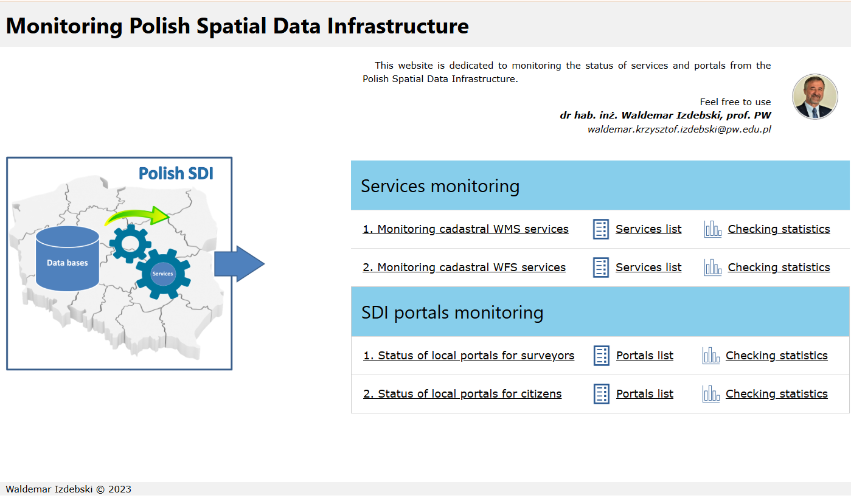
Task: Click the author's email address
Action: [679, 129]
